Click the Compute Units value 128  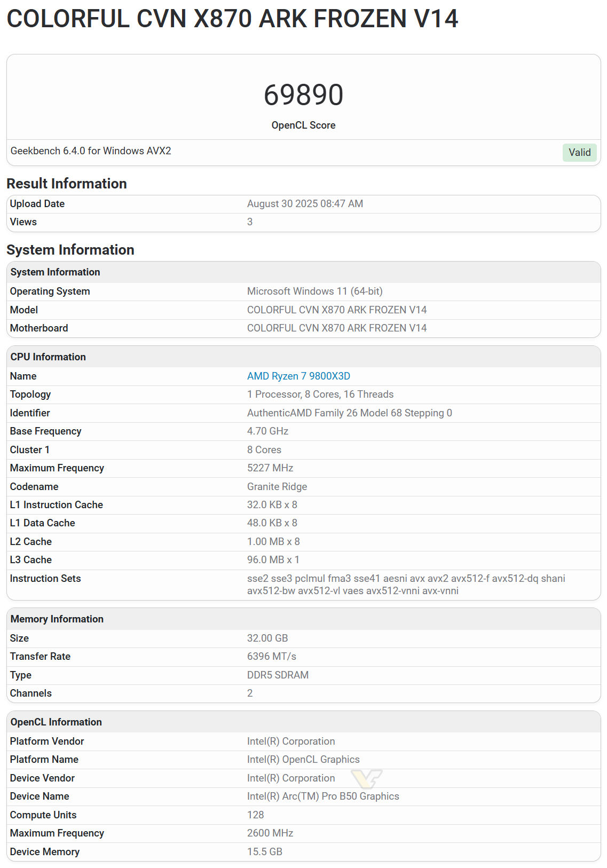click(256, 815)
